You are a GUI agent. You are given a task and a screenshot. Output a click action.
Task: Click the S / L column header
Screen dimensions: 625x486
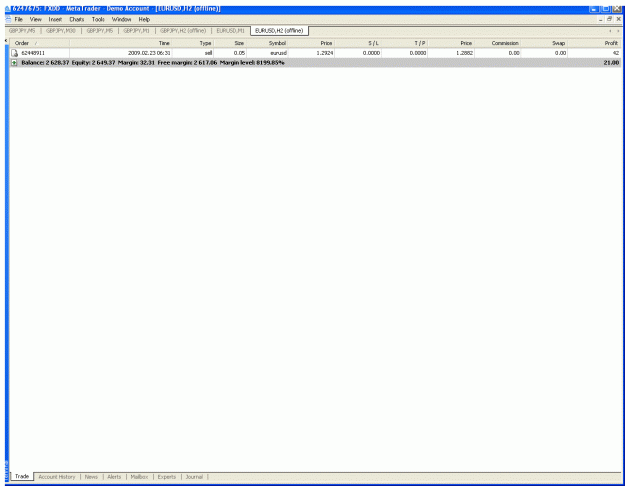point(358,43)
